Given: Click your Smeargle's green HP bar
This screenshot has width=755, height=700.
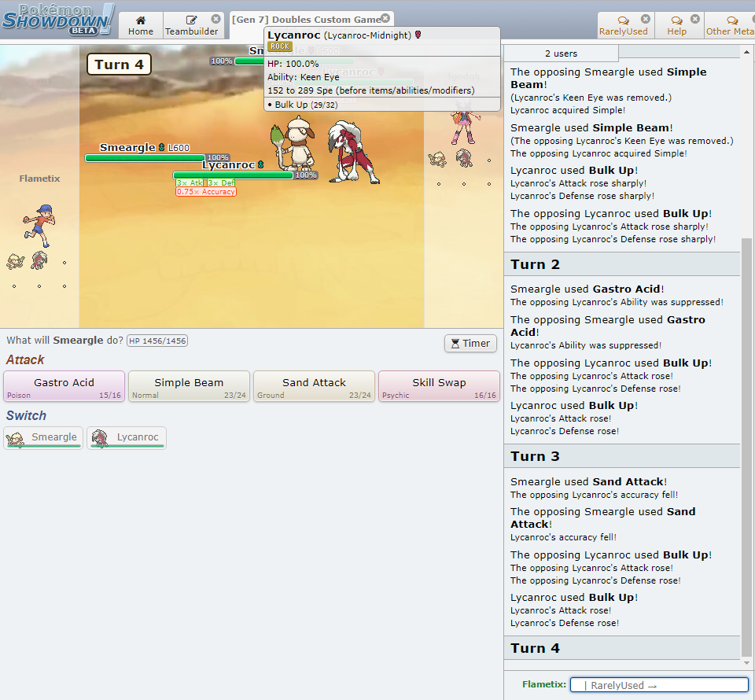Looking at the screenshot, I should [x=145, y=158].
